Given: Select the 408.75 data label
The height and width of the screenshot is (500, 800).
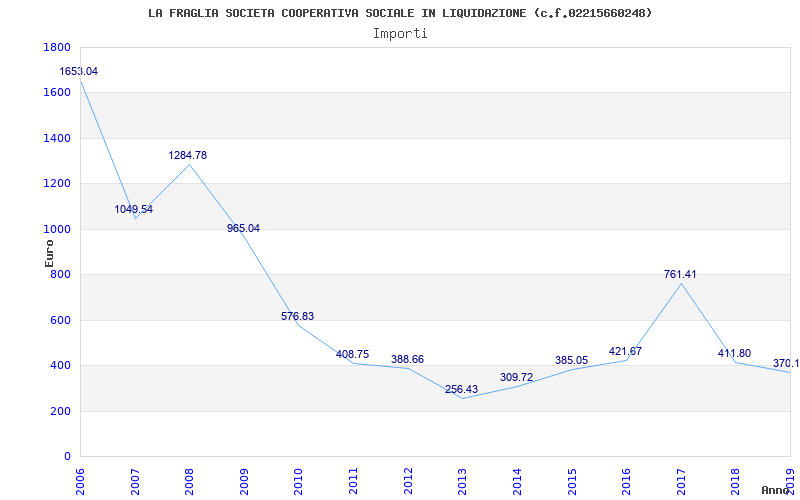Looking at the screenshot, I should pyautogui.click(x=353, y=354).
